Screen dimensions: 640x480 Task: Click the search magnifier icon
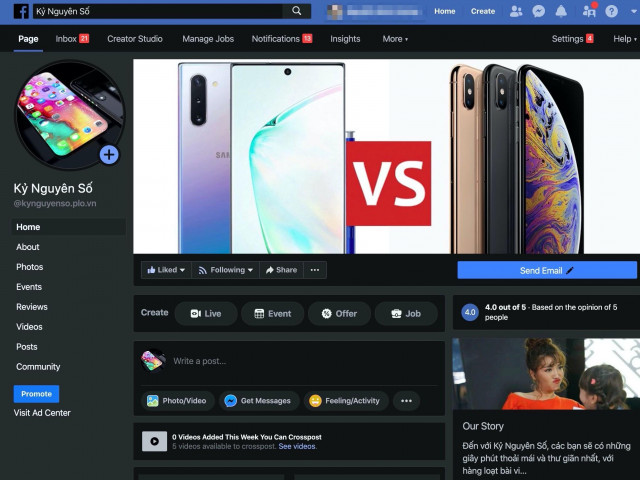click(x=297, y=11)
